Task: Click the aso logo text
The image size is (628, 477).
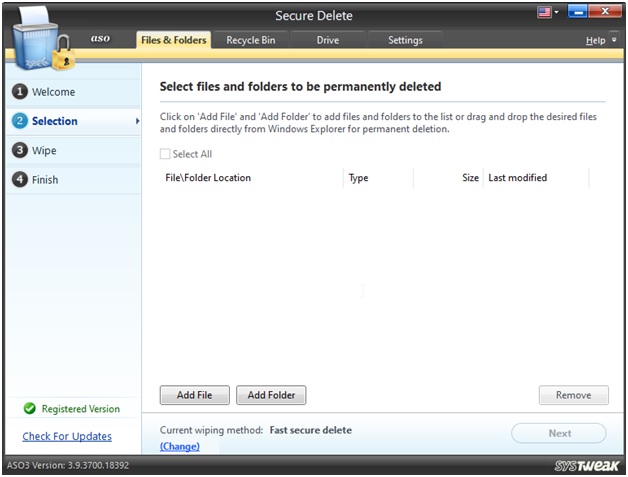Action: coord(101,38)
